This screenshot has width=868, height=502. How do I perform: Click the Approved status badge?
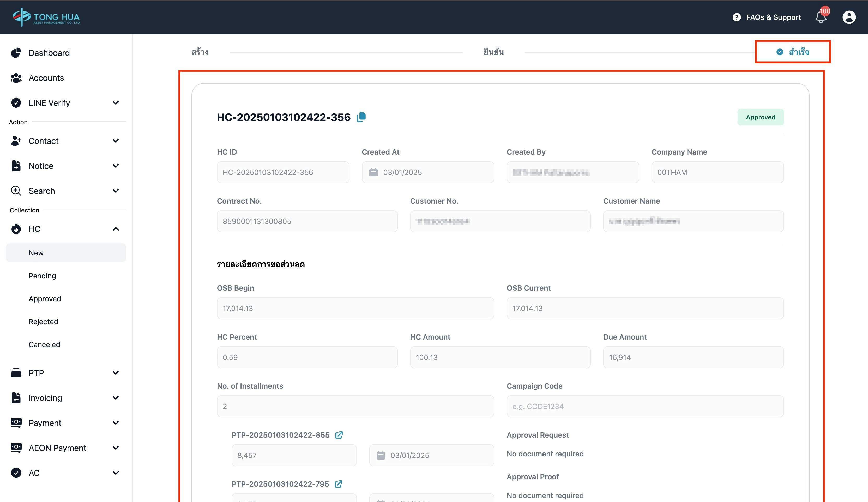click(761, 117)
